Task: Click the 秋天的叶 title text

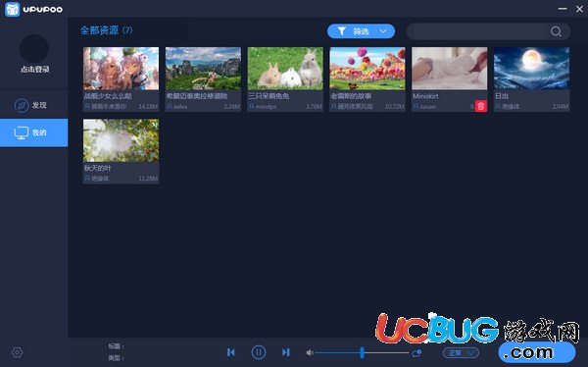Action: (97, 168)
